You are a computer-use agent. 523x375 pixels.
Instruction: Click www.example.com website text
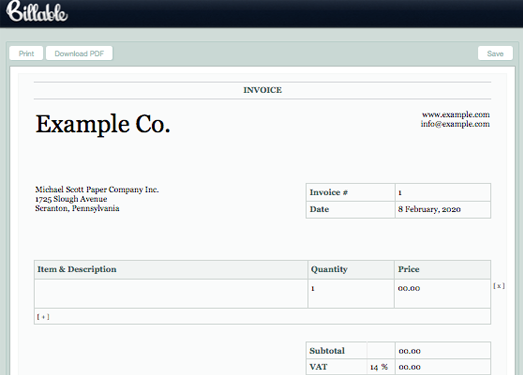click(x=456, y=114)
